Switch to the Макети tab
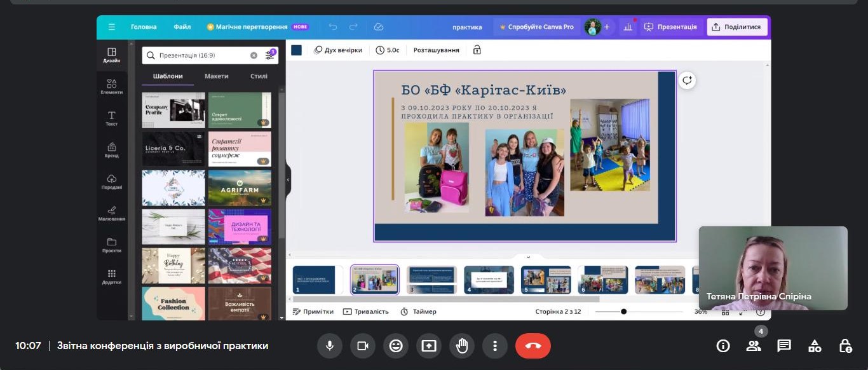This screenshot has width=868, height=370. [x=216, y=76]
